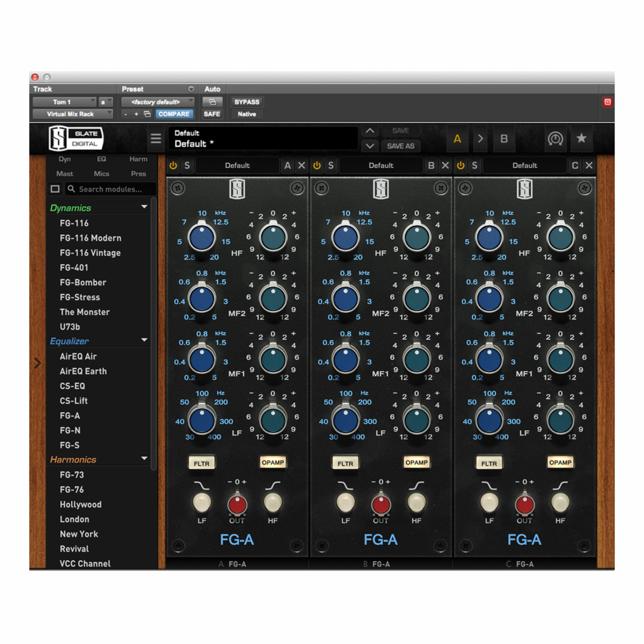Click module B LF low-cut filter icon
644x644 pixels.
click(x=345, y=486)
